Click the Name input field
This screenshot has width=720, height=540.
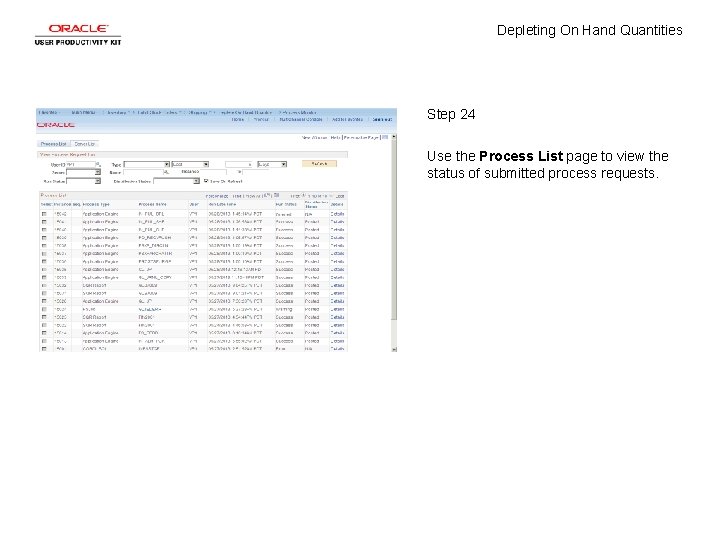[143, 172]
